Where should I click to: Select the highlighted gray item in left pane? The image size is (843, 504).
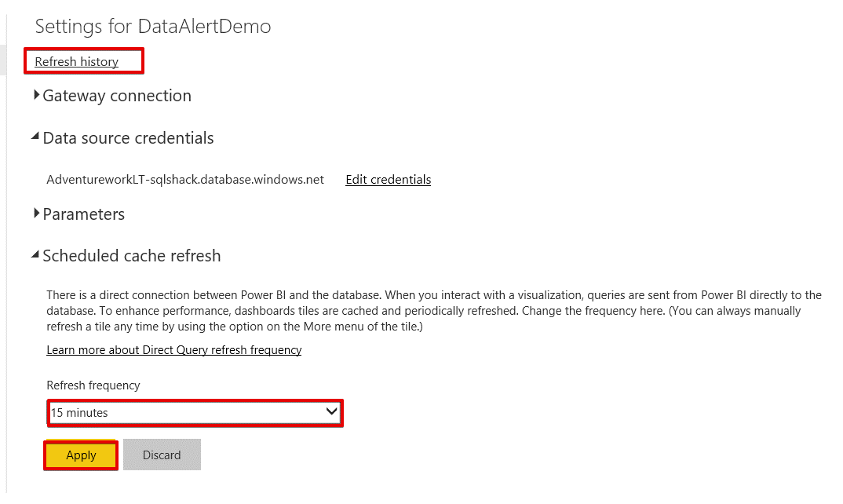click(x=2, y=61)
